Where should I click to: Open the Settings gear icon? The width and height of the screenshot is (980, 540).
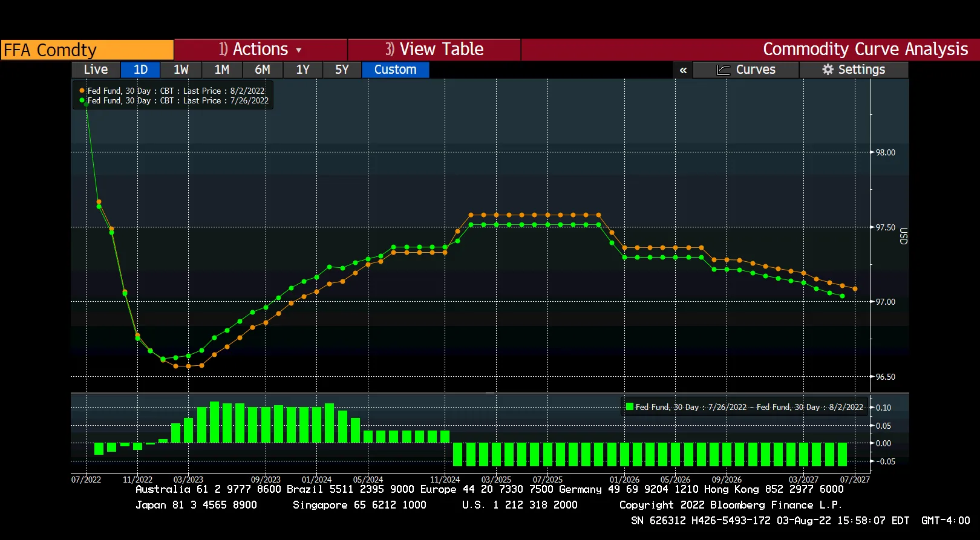828,70
